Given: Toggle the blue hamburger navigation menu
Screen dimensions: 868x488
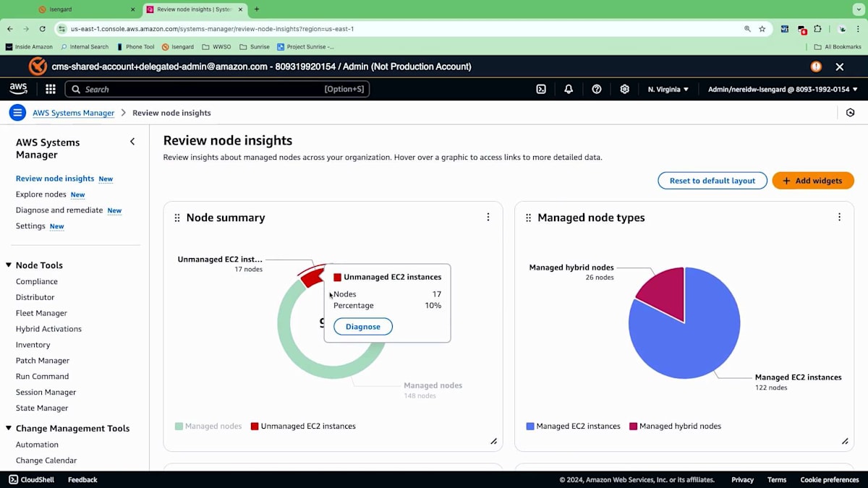Looking at the screenshot, I should 17,113.
